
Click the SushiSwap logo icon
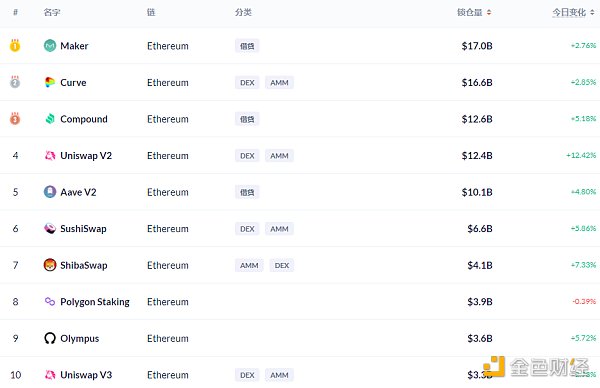click(50, 228)
